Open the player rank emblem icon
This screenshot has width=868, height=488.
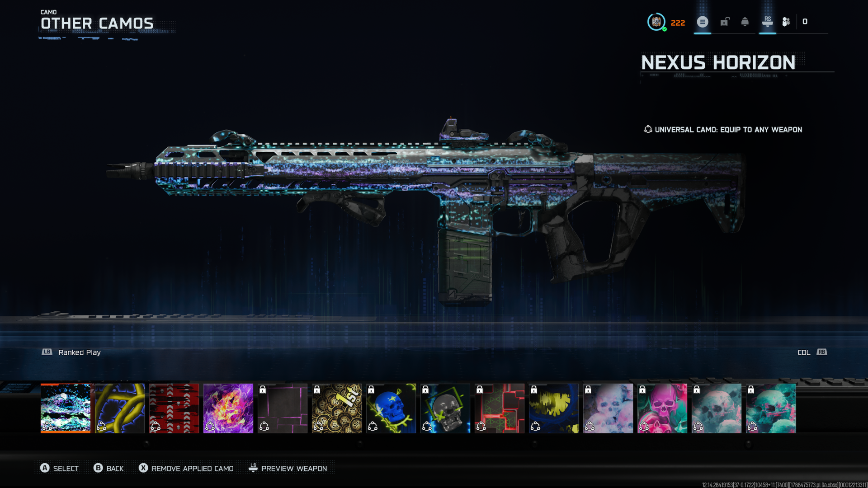click(656, 22)
